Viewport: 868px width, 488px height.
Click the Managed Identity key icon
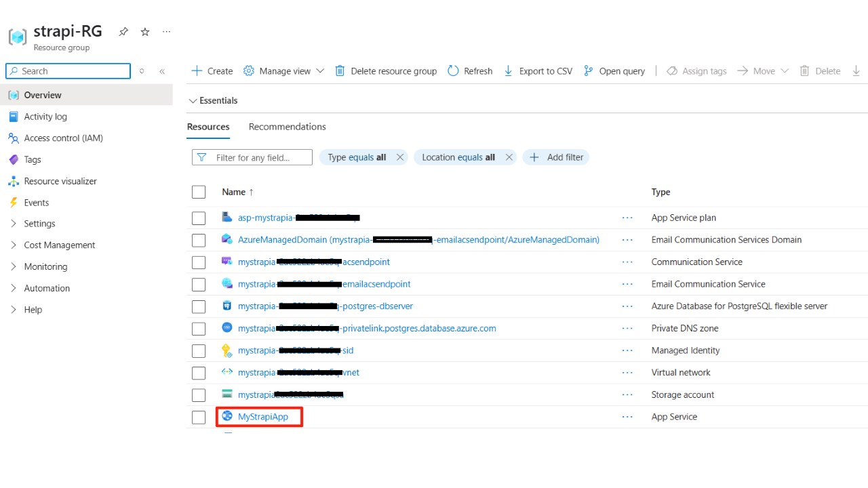(227, 350)
